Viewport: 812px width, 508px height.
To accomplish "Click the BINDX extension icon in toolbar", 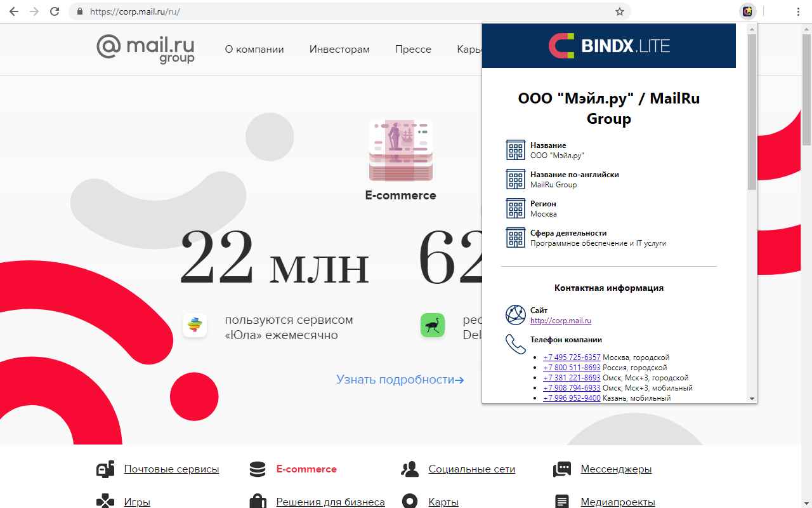I will tap(748, 11).
